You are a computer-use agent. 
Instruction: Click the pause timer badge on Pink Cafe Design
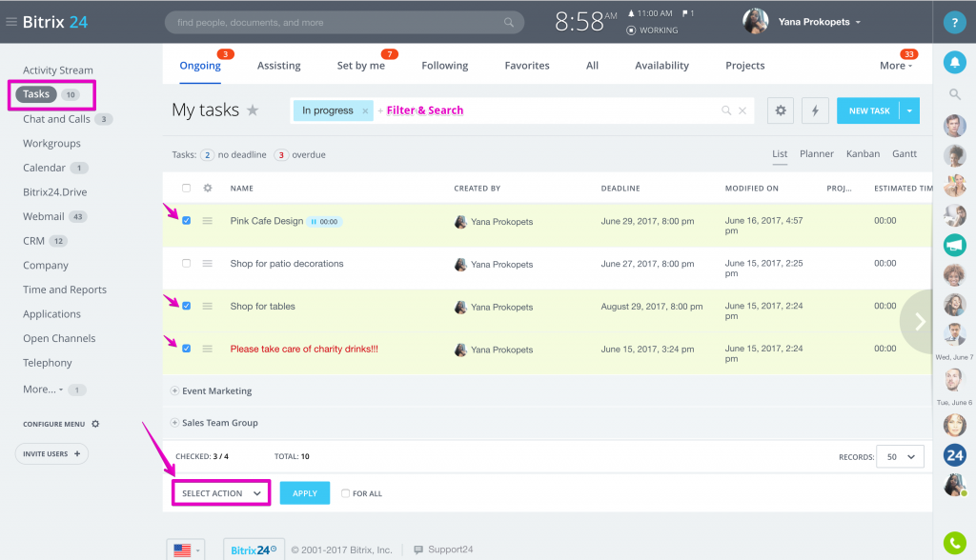pos(324,222)
